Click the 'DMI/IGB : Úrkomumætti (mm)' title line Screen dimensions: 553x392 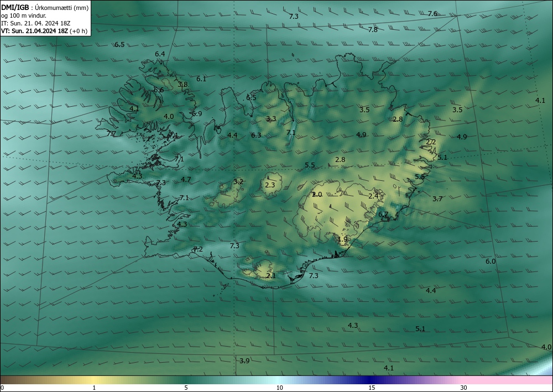(45, 8)
